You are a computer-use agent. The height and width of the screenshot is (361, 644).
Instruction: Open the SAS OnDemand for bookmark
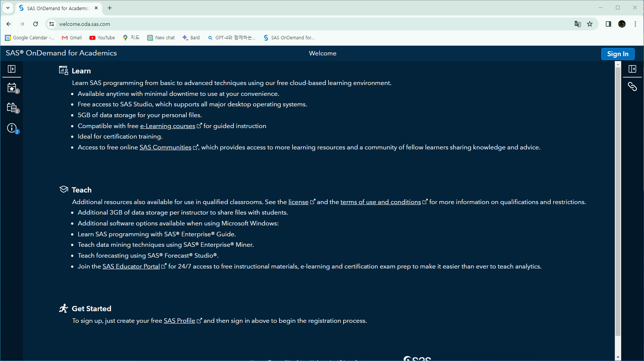(x=289, y=38)
